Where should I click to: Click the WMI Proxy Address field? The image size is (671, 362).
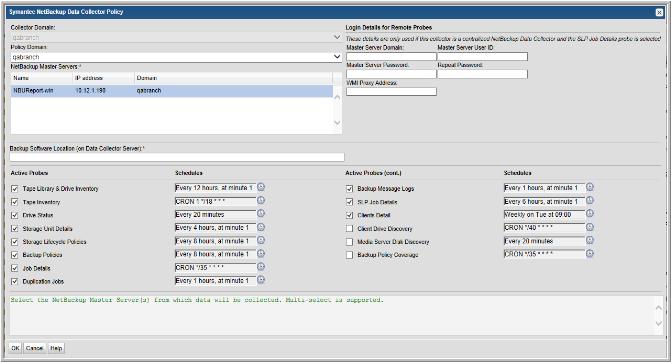pyautogui.click(x=391, y=92)
